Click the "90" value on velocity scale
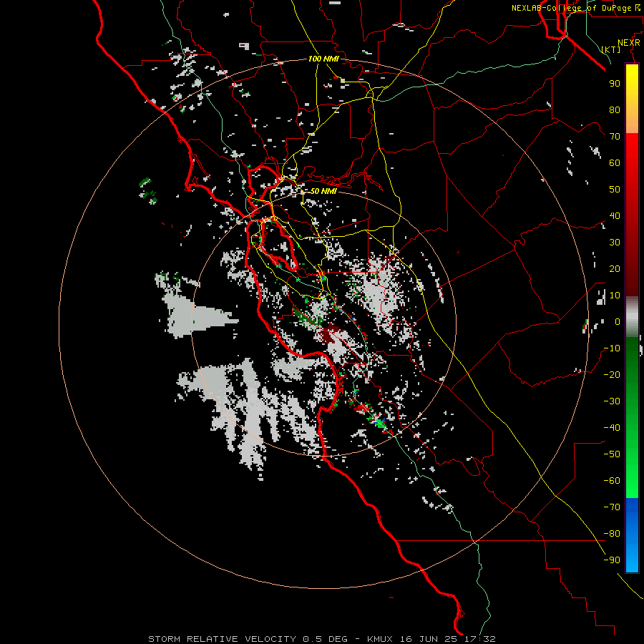Viewport: 644px width, 644px height. click(x=615, y=84)
